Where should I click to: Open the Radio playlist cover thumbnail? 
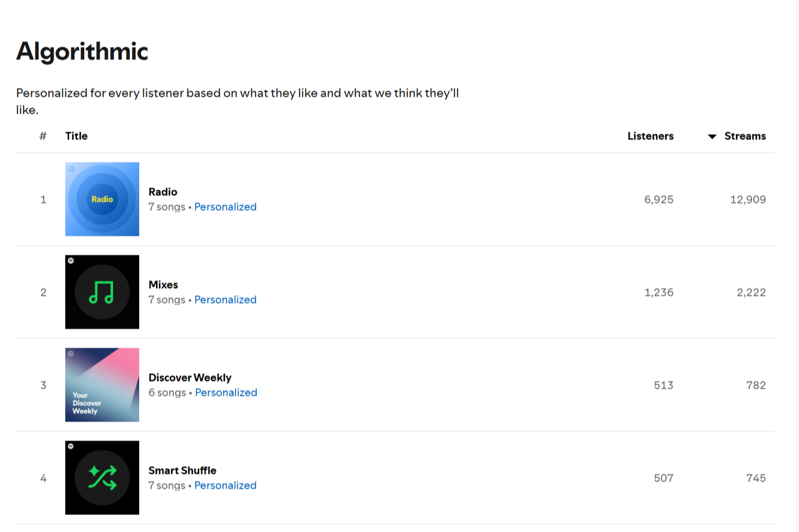(x=102, y=199)
